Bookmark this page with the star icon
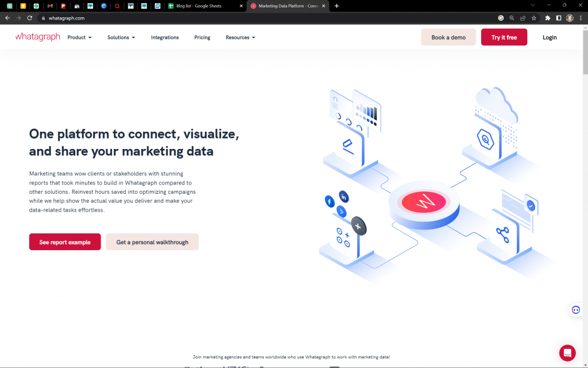 pyautogui.click(x=533, y=18)
